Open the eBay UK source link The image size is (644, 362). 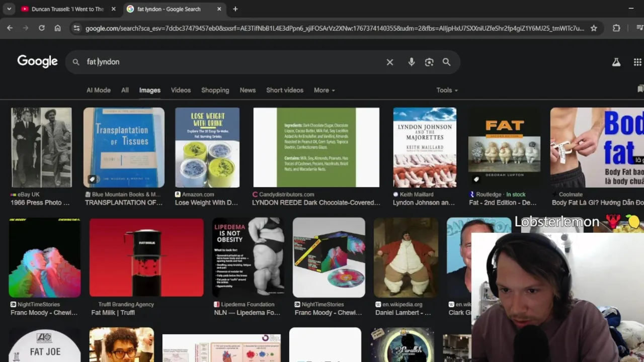tap(25, 194)
